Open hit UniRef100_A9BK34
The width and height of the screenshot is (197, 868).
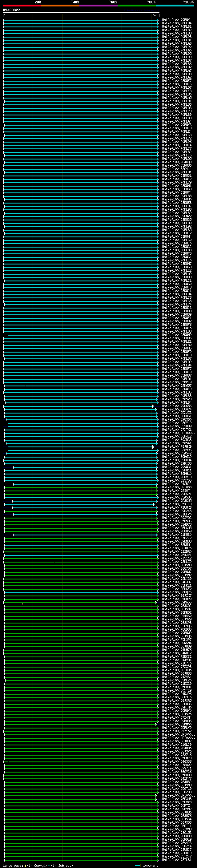(177, 460)
